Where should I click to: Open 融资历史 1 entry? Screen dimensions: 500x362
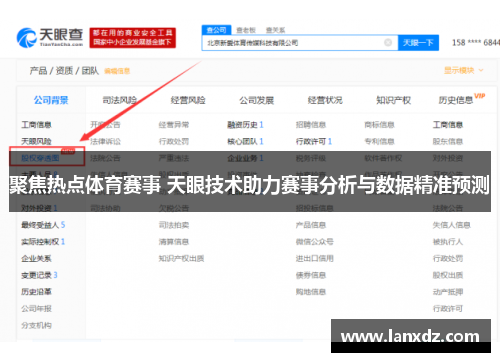(245, 125)
